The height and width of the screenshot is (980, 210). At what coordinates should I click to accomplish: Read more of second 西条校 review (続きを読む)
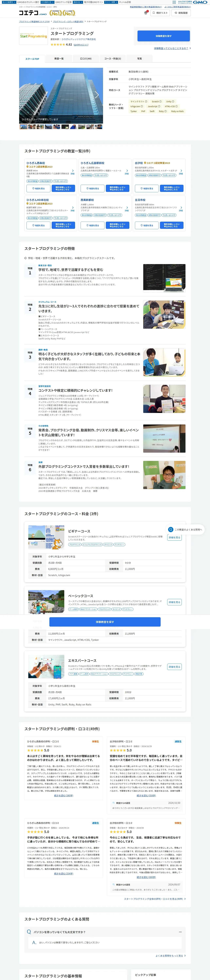coord(64,874)
